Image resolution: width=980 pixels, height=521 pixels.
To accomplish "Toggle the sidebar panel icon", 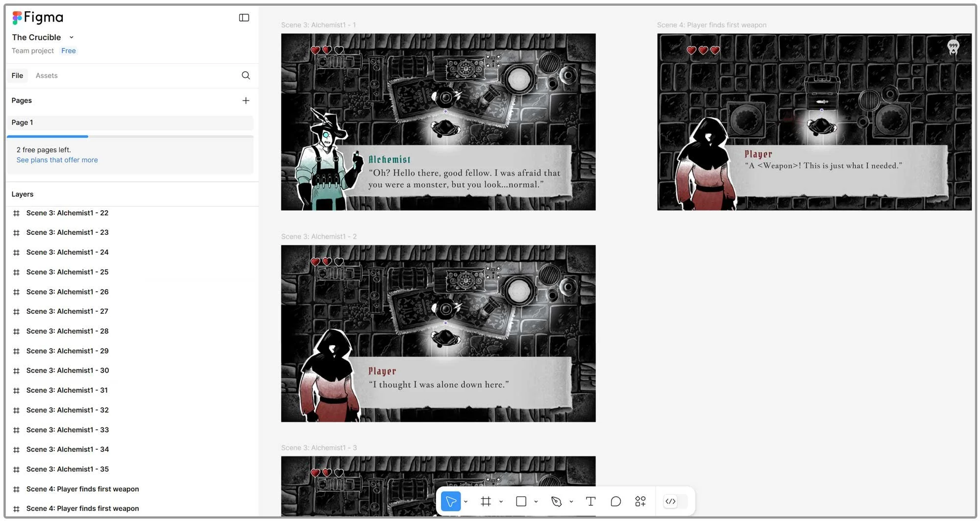I will [244, 18].
